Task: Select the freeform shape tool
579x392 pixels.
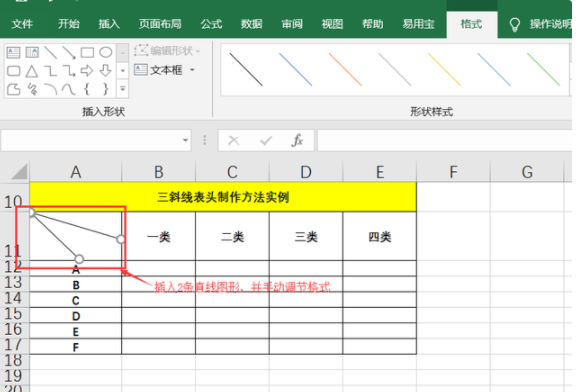Action: coord(13,89)
